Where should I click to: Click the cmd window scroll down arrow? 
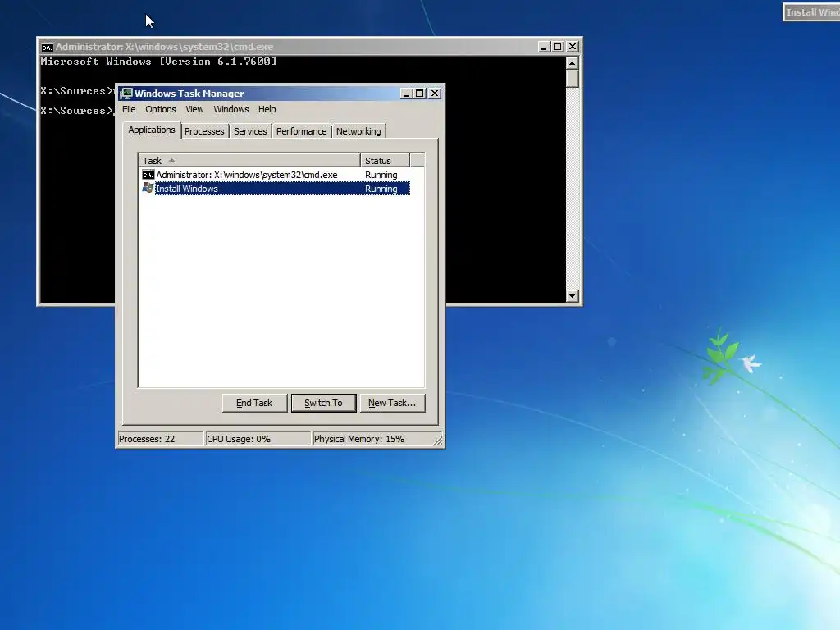(572, 295)
